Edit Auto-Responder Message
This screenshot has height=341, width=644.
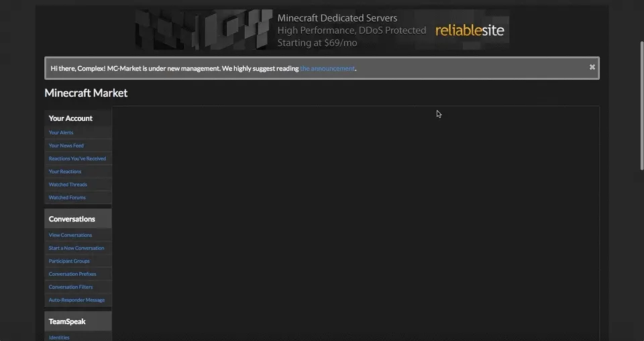click(x=76, y=300)
